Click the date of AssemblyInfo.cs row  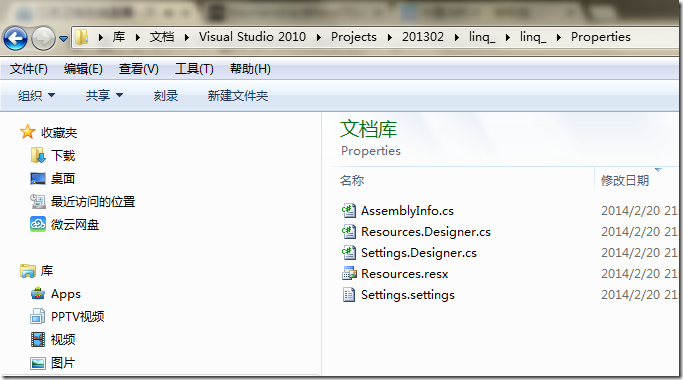click(x=639, y=211)
